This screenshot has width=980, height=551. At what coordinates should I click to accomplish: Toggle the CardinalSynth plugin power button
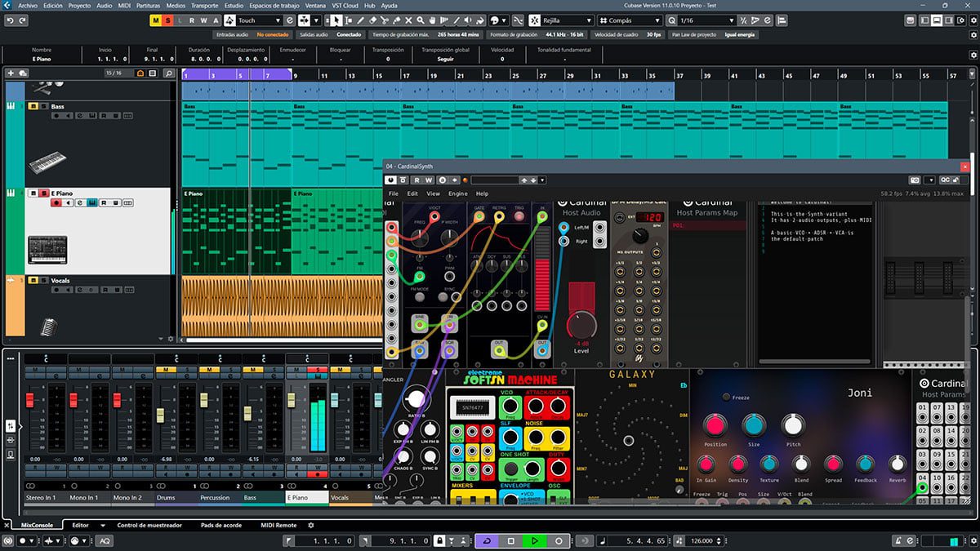click(392, 180)
